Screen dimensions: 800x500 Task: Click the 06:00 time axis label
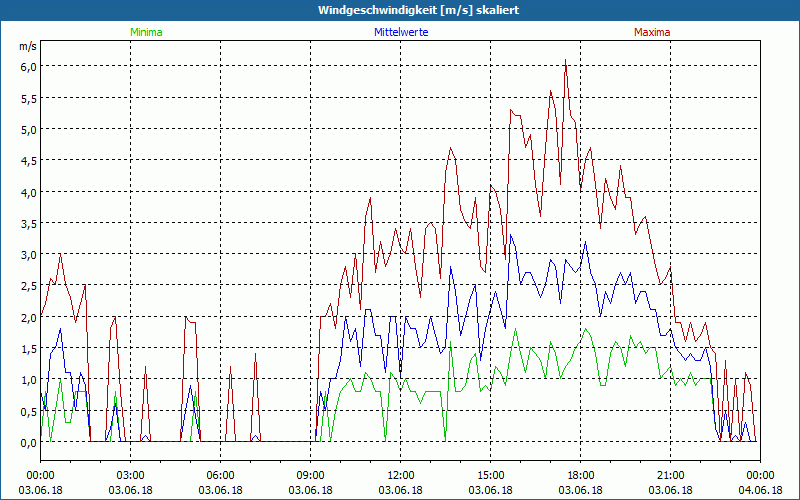pyautogui.click(x=220, y=476)
